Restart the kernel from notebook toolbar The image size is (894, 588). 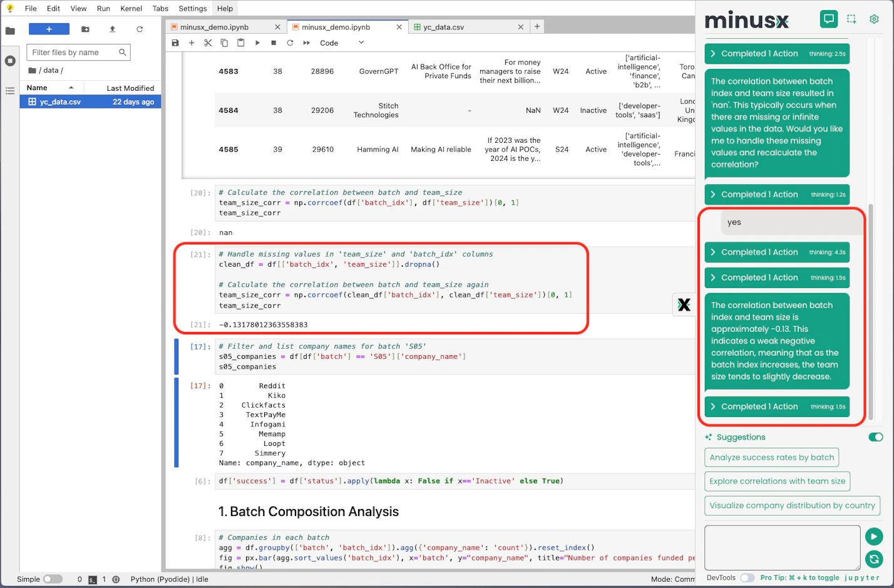click(x=290, y=43)
